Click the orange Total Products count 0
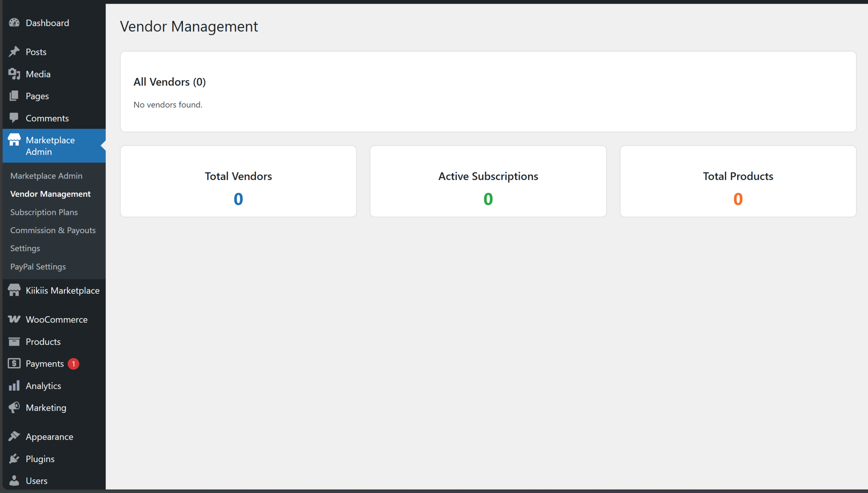The width and height of the screenshot is (868, 493). click(x=738, y=199)
